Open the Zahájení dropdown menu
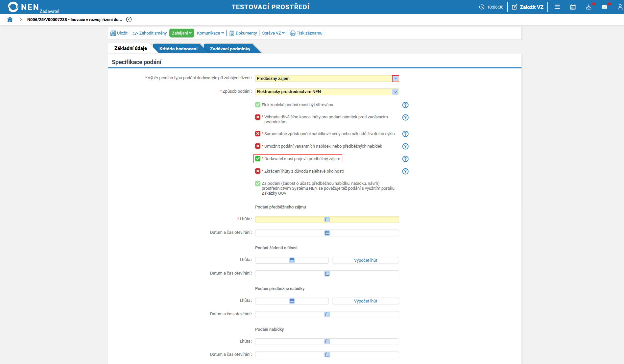Viewport: 624px width, 364px height. [181, 33]
